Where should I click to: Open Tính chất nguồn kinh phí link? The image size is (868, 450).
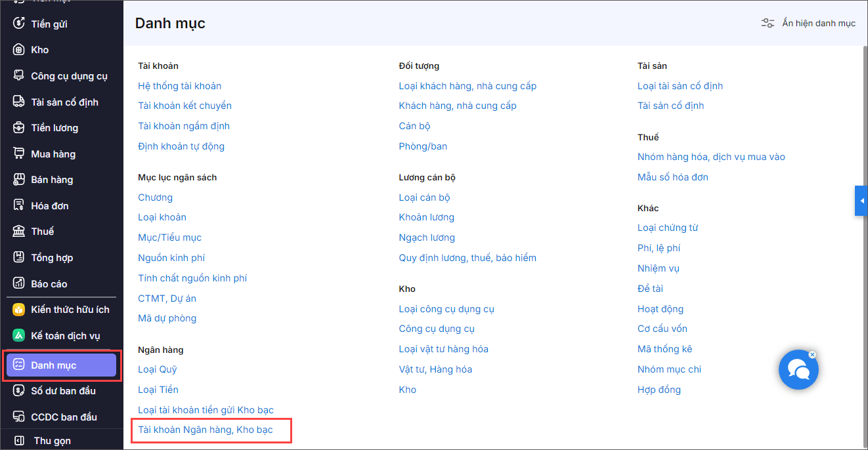tap(192, 278)
